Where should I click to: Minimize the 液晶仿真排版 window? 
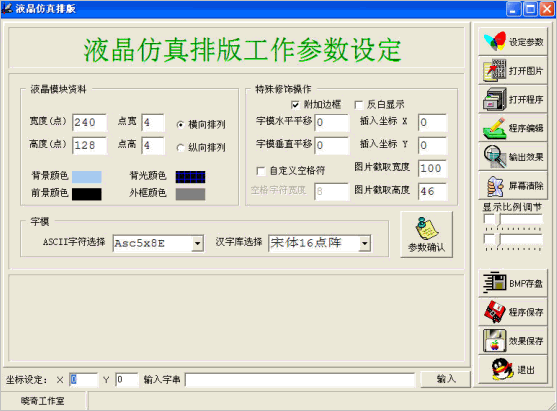click(x=514, y=9)
